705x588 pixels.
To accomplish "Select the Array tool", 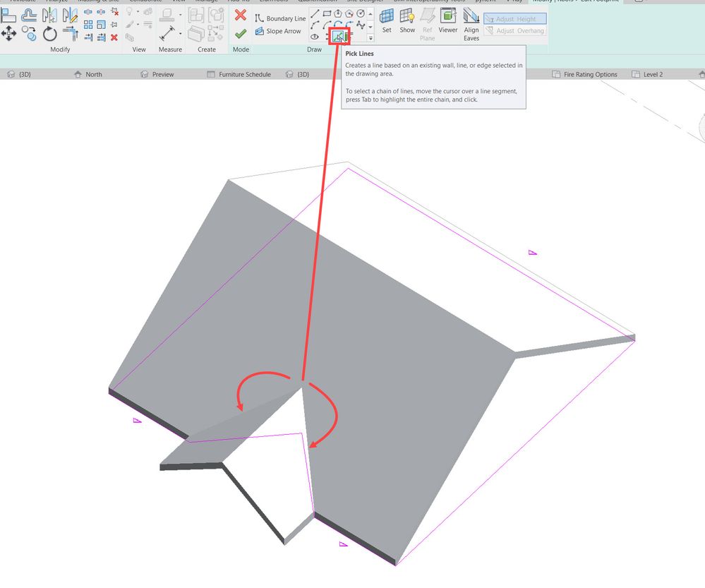I will tap(88, 25).
